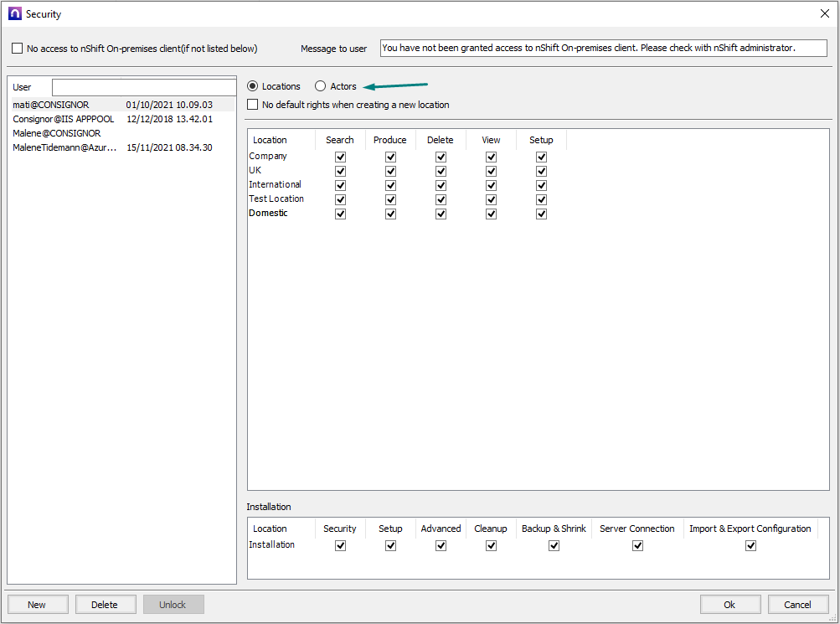
Task: Toggle Produce checkbox for International location
Action: tap(390, 185)
